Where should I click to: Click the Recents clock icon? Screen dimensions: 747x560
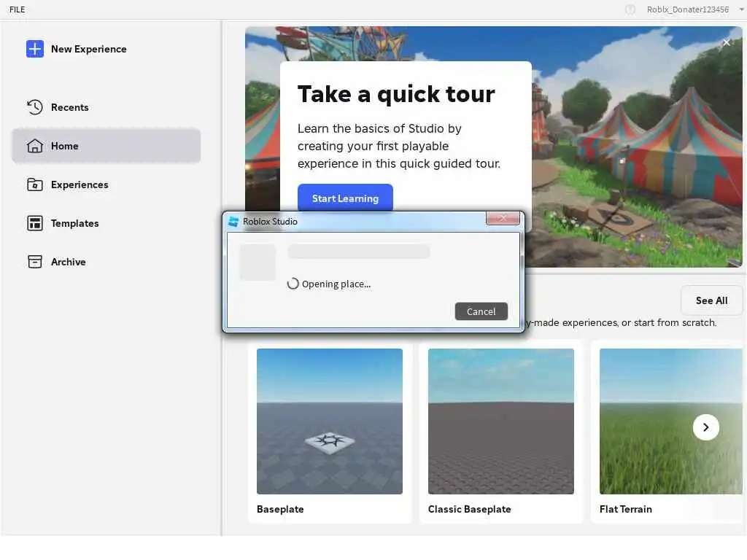35,107
